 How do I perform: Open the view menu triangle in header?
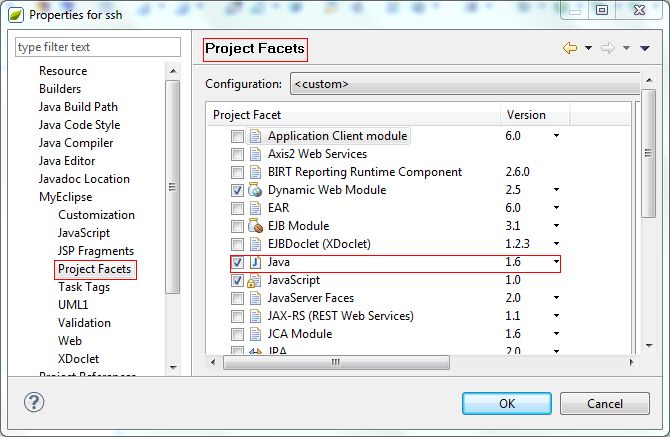point(645,48)
